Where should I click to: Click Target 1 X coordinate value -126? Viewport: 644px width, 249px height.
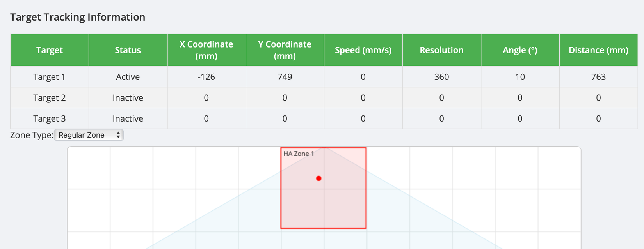pos(206,77)
